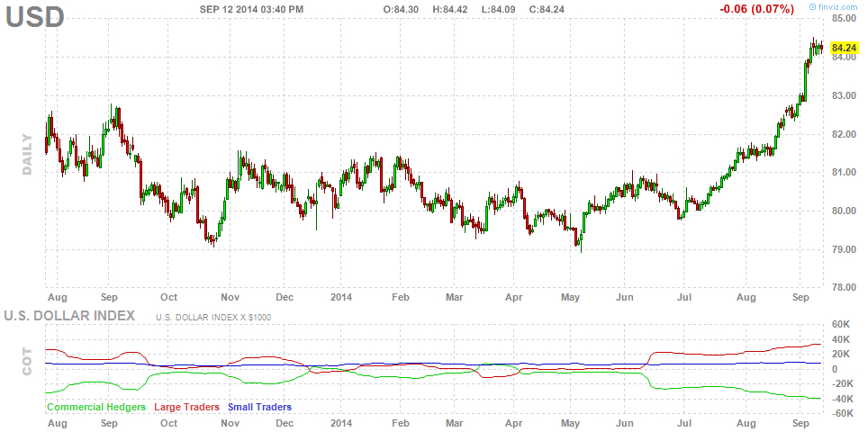Click the USD chart title
This screenshot has width=868, height=432.
coord(36,16)
